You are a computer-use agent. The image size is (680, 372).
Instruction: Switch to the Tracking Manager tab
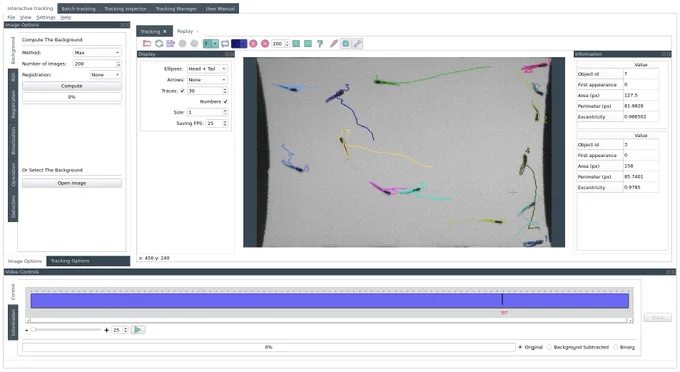pos(176,8)
